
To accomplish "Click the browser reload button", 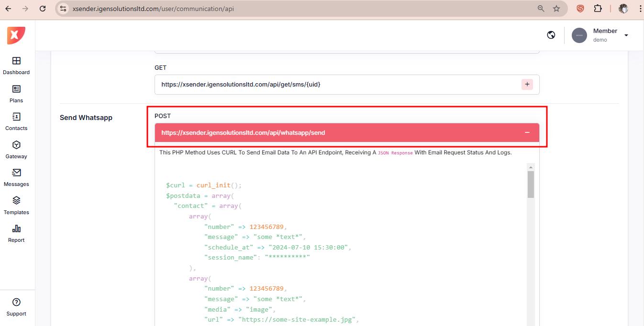I will pos(43,9).
